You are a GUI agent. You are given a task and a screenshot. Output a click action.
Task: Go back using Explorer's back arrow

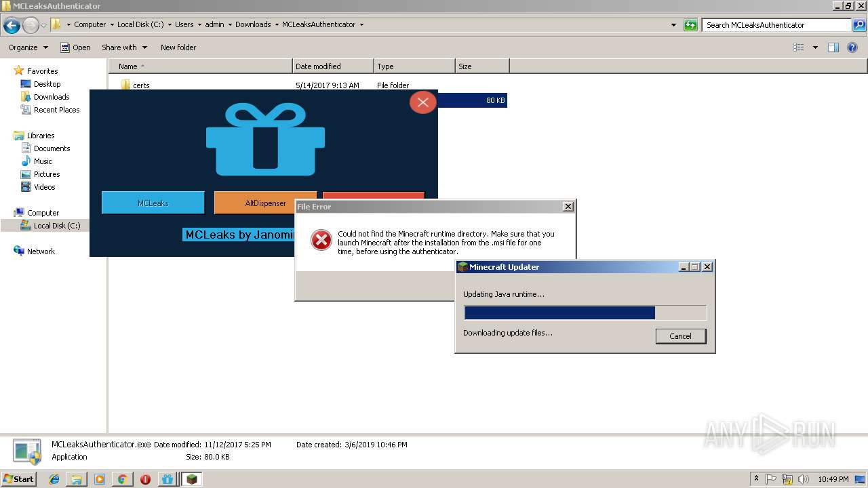12,26
